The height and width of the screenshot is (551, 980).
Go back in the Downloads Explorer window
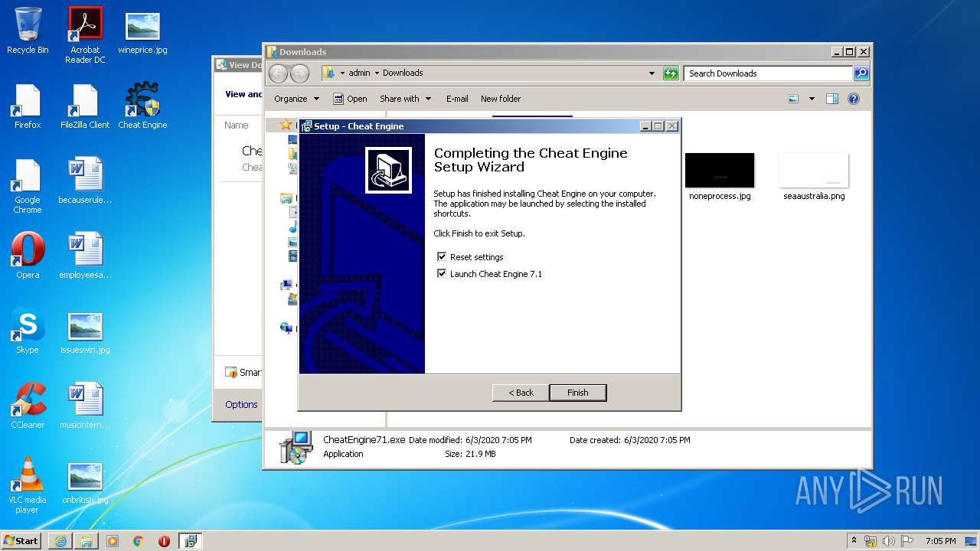click(x=278, y=73)
